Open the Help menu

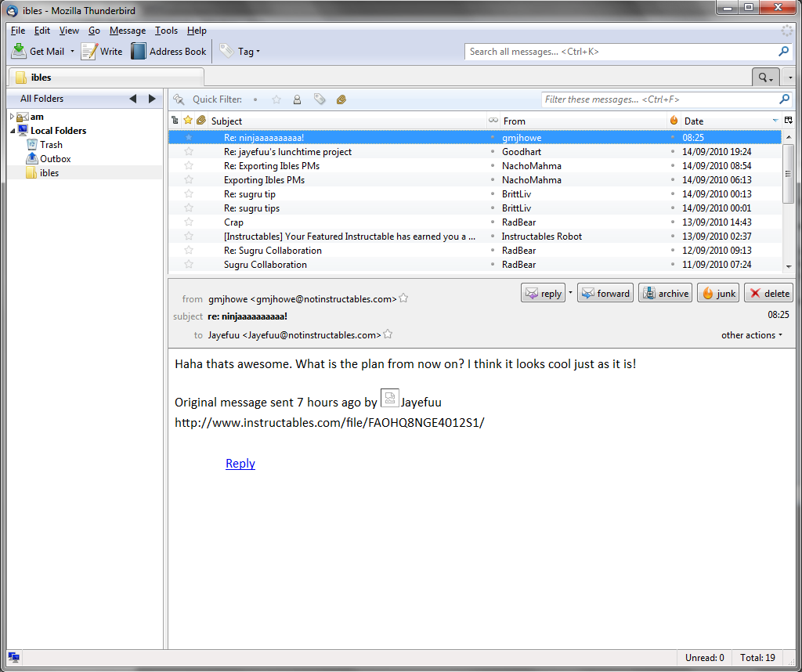coord(197,31)
